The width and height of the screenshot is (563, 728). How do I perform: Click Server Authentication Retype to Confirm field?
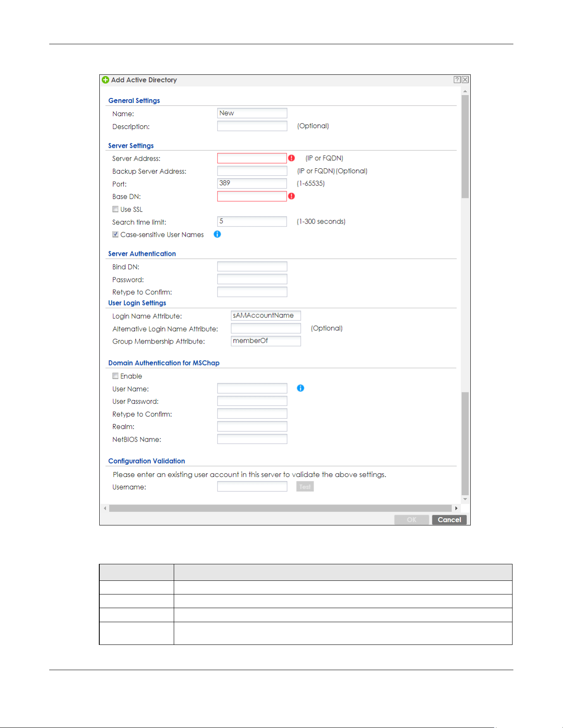[x=252, y=292]
